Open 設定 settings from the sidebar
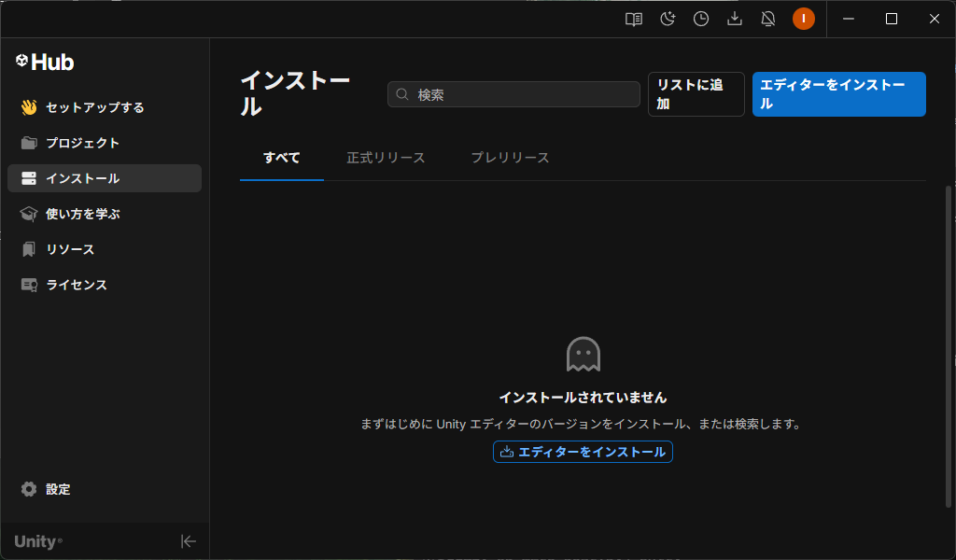 [x=58, y=489]
